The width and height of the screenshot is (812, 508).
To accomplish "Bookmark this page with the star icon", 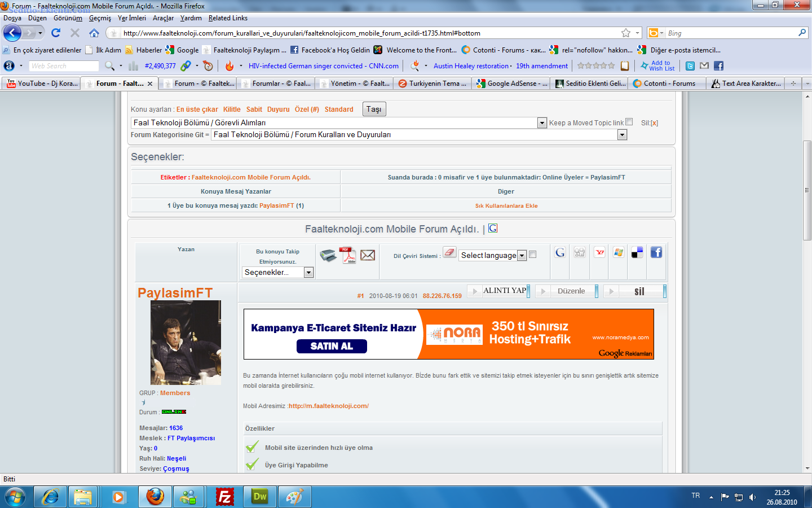I will click(x=626, y=33).
